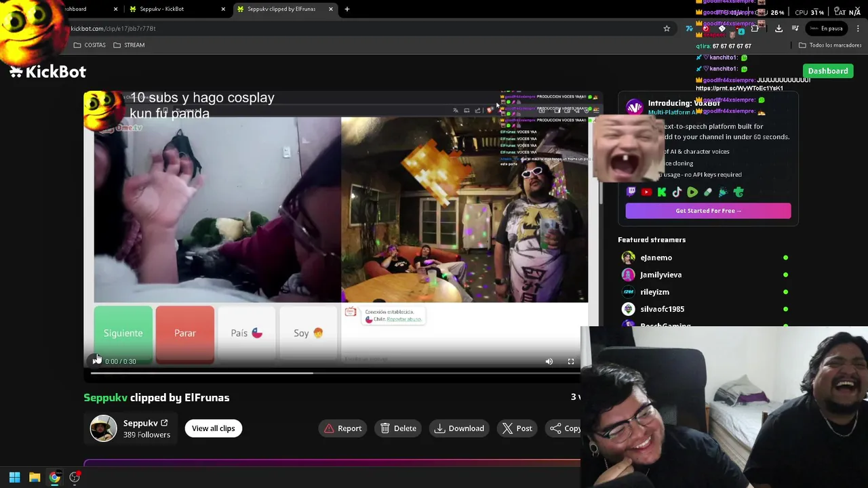Download the clip
868x488 pixels.
[459, 428]
